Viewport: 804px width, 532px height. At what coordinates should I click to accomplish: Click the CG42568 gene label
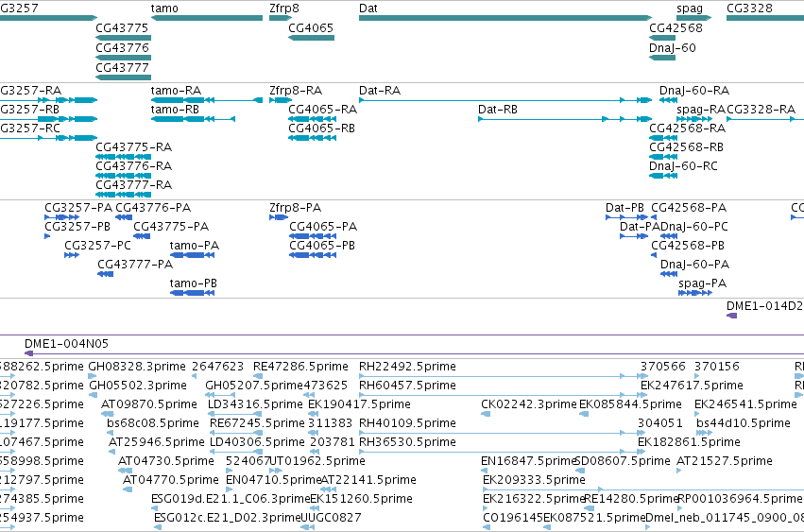676,28
